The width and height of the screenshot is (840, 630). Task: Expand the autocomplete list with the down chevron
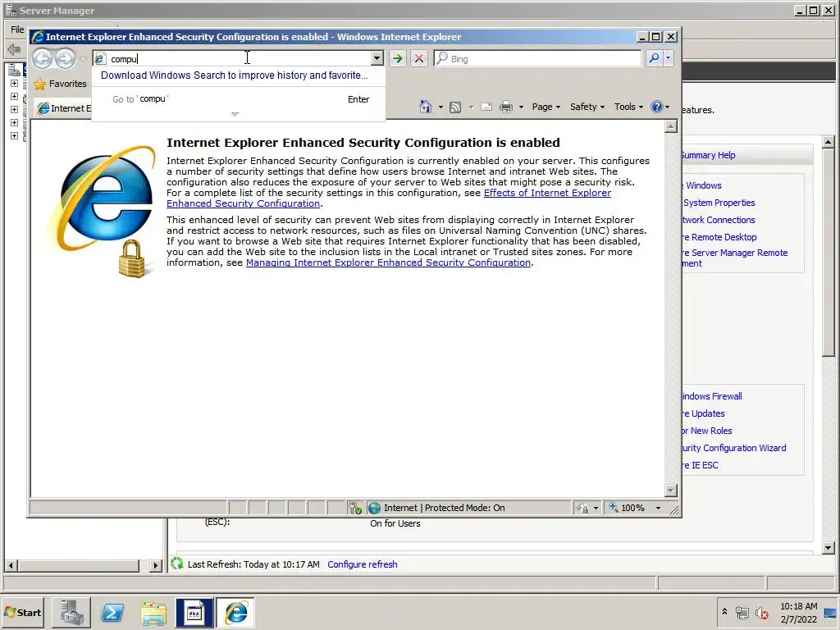(235, 114)
